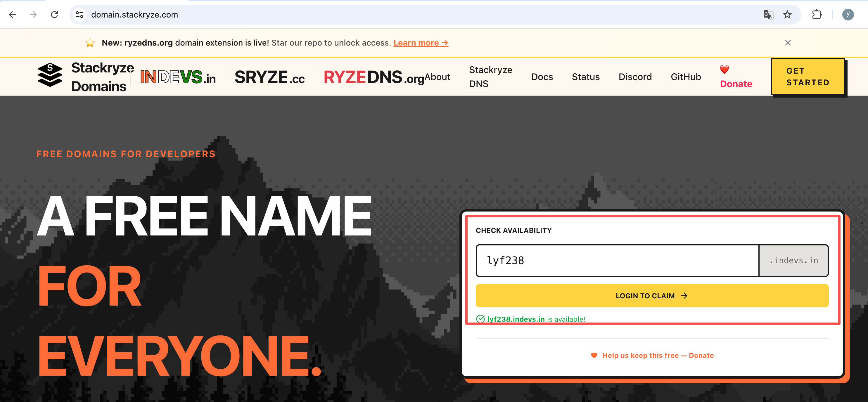Viewport: 868px width, 402px height.
Task: Check the Status page
Action: [586, 77]
